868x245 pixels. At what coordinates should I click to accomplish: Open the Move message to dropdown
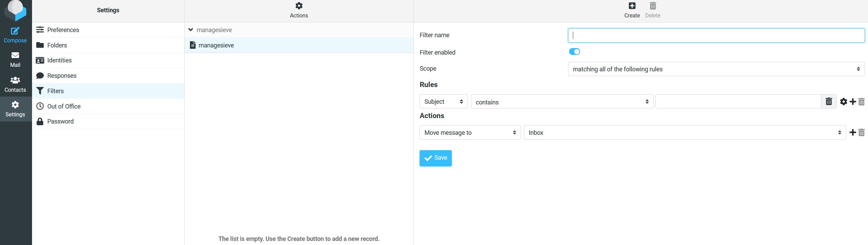click(470, 133)
